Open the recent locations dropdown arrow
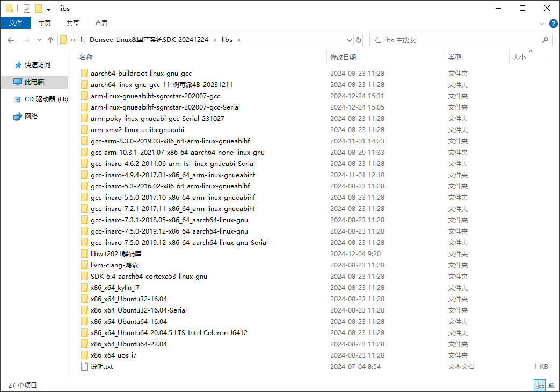The image size is (560, 392). [39, 40]
